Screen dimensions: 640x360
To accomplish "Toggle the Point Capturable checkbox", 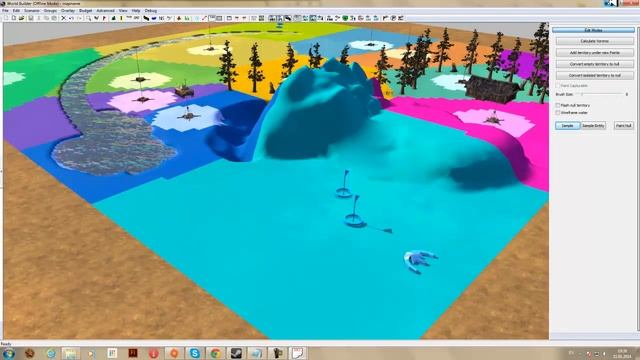I will click(558, 86).
